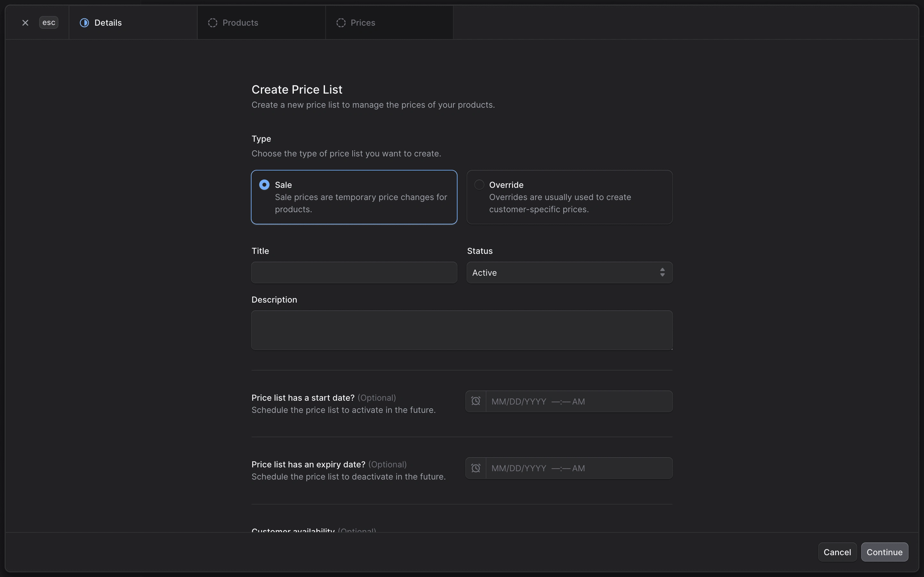Click the close X icon
This screenshot has height=577, width=924.
tap(25, 22)
